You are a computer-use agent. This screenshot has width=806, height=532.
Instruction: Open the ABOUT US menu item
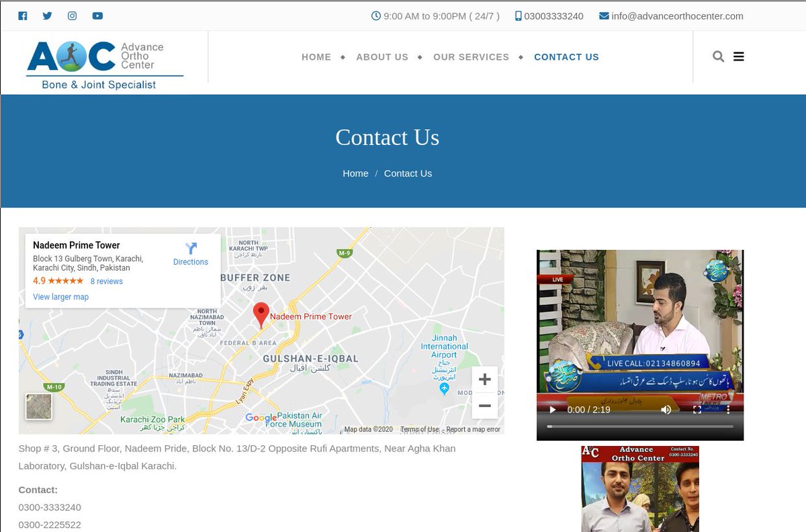click(382, 57)
